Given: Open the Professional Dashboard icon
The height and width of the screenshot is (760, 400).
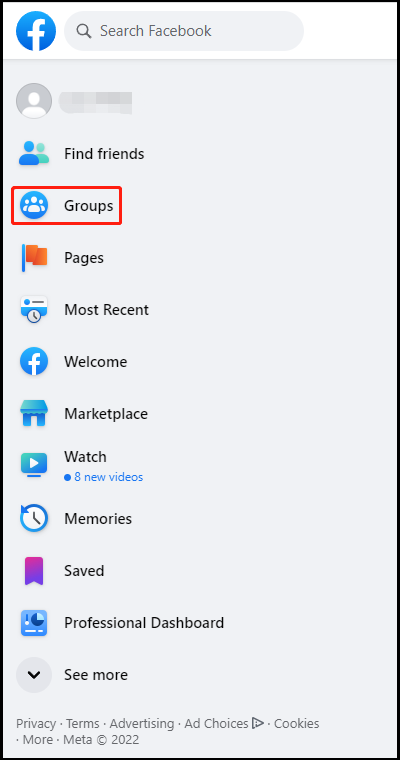Looking at the screenshot, I should 34,623.
